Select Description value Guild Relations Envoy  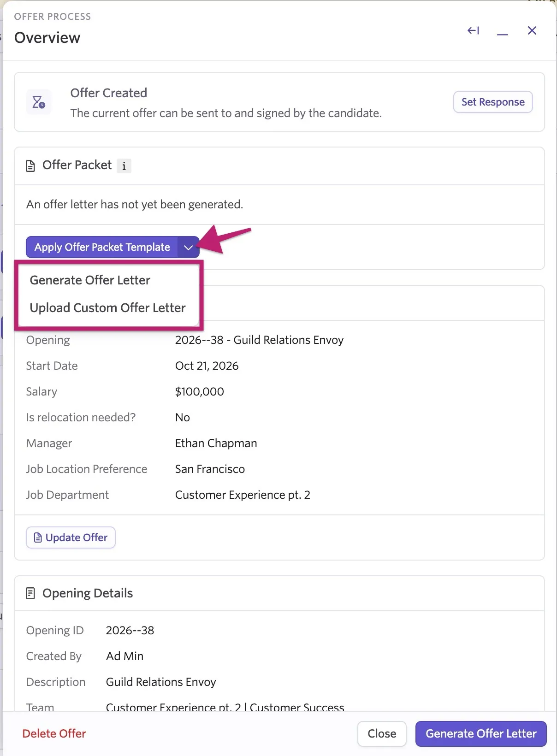tap(161, 682)
